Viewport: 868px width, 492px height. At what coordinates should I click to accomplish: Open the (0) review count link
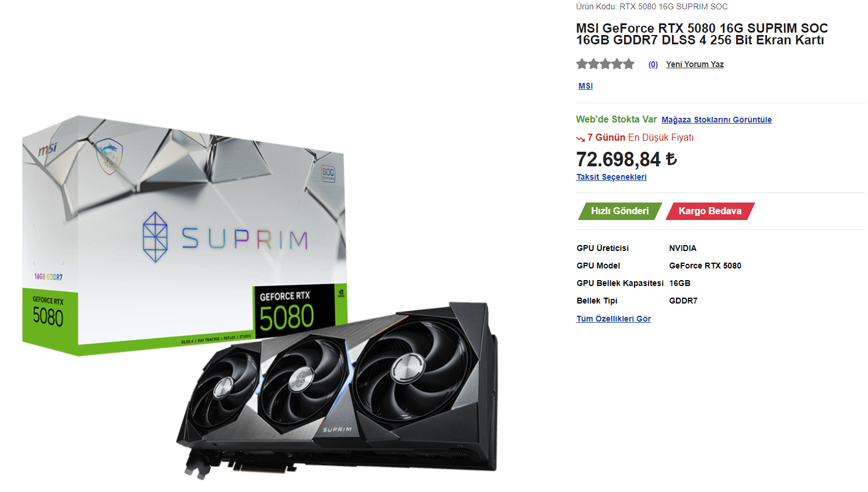tap(653, 64)
